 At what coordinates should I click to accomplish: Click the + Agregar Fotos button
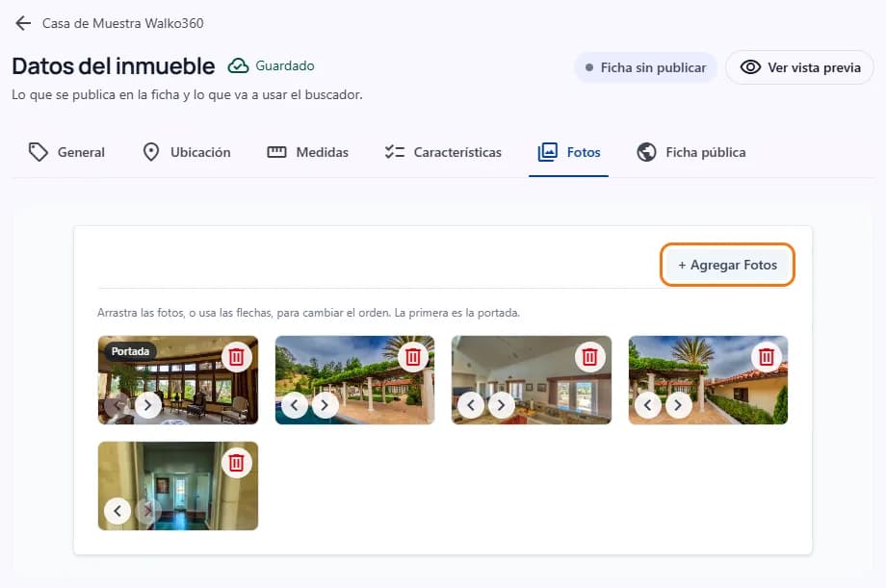click(728, 265)
